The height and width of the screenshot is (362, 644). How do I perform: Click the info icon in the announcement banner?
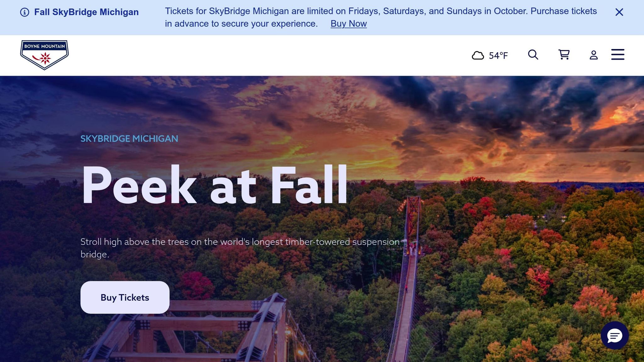coord(25,12)
